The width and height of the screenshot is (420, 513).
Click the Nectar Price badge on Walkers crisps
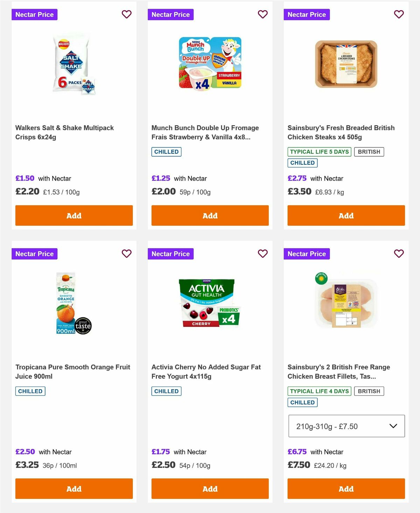pos(35,14)
